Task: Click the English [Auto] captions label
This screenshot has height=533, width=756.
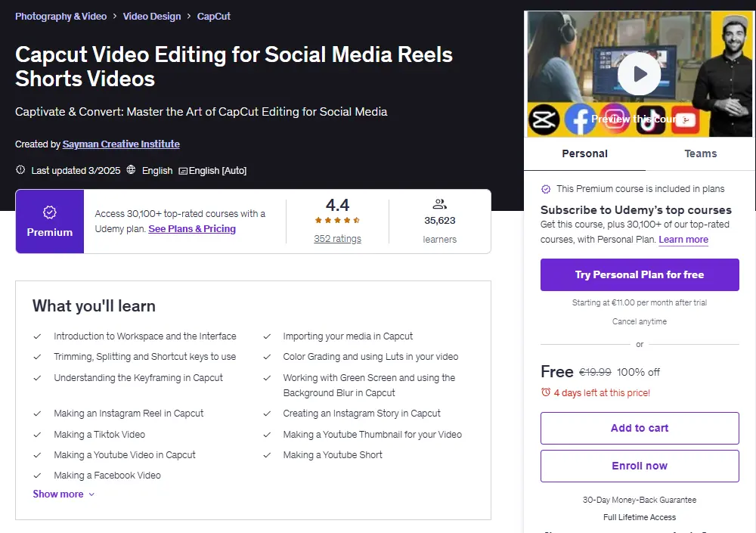Action: [218, 170]
